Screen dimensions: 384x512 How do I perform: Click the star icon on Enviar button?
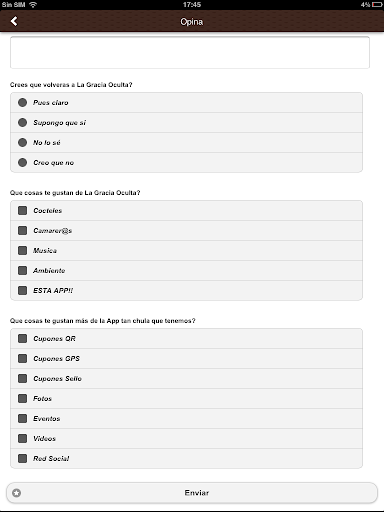pos(17,493)
